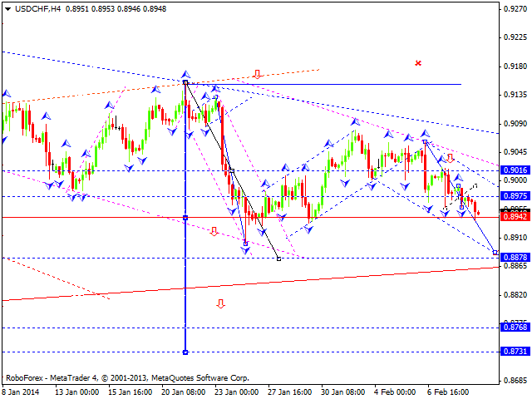This screenshot has height=399, width=532.
Task: Click the 0.8975 price level label
Action: point(515,196)
